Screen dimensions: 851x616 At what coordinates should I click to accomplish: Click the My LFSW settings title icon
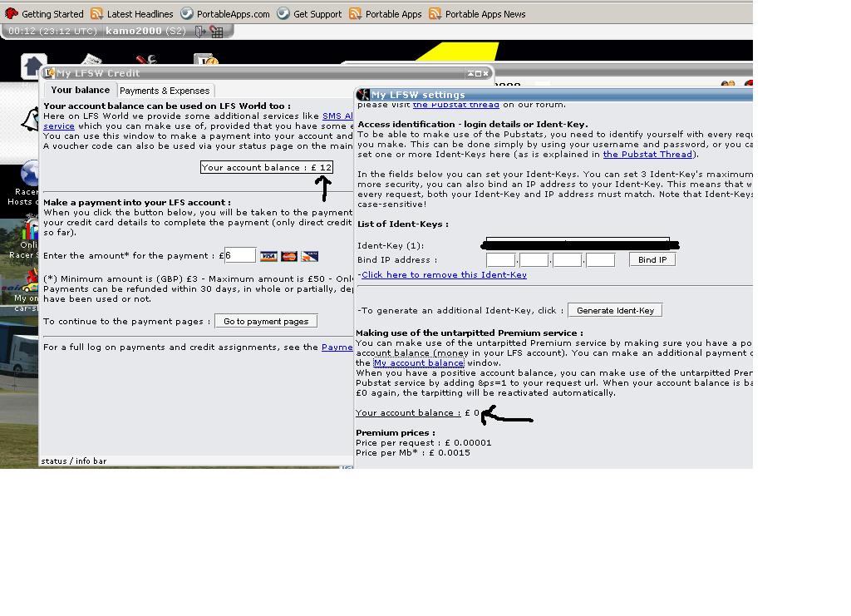coord(363,95)
